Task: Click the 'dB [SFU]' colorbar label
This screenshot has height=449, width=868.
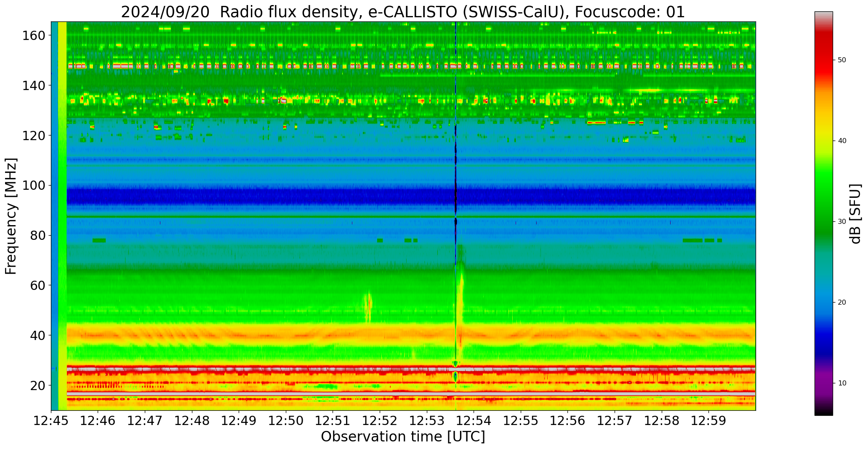Action: pos(855,214)
